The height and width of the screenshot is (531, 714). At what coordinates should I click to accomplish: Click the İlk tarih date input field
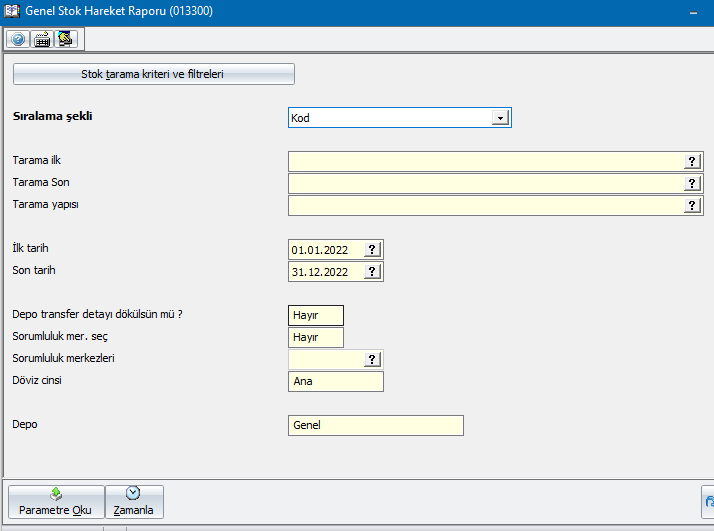[325, 249]
